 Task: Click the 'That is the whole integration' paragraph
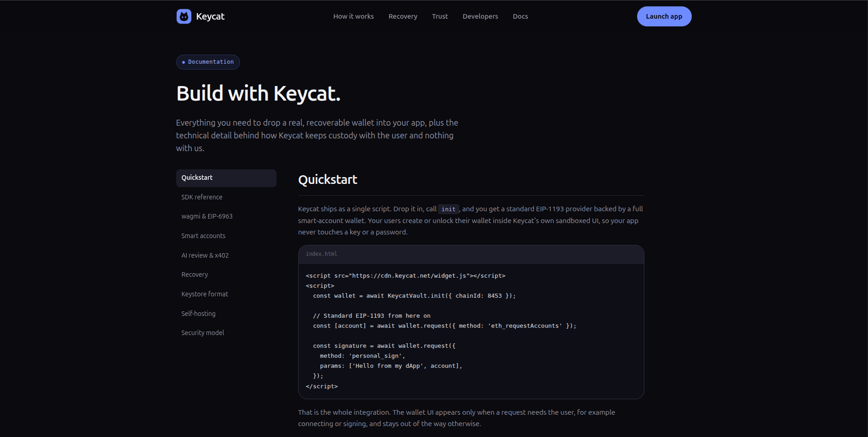click(457, 418)
